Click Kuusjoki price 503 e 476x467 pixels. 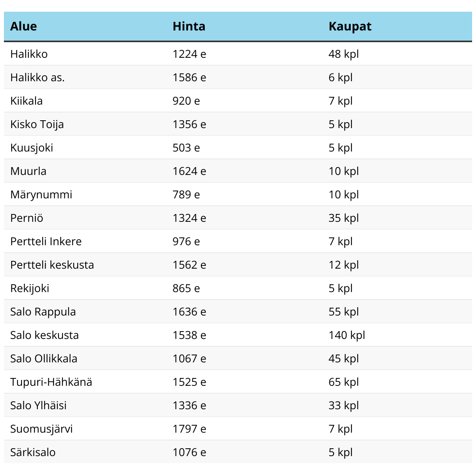(186, 148)
